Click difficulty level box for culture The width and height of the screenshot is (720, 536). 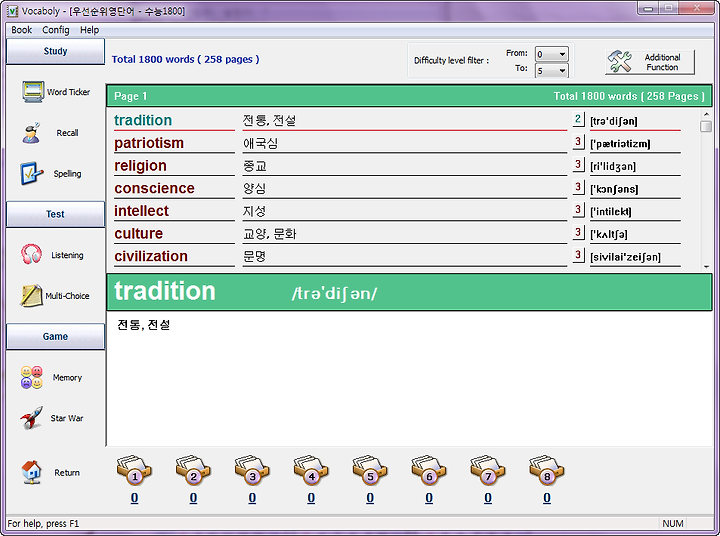click(x=578, y=232)
